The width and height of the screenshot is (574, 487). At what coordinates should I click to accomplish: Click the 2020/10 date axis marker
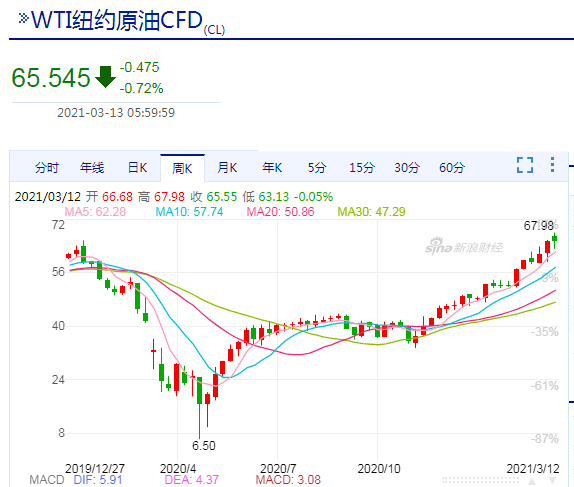pos(379,469)
